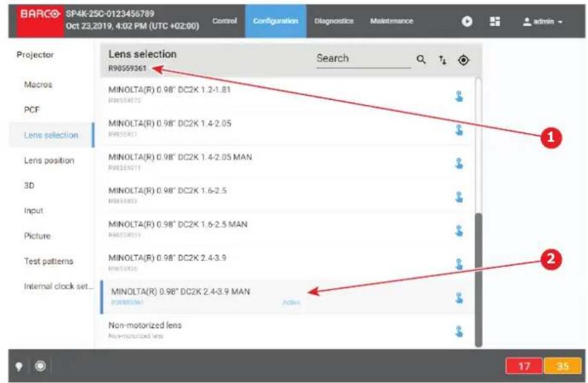Activate lens icon for DC2K 2.4-3.9 MAN
Screen dimensions: 588x383
(459, 298)
